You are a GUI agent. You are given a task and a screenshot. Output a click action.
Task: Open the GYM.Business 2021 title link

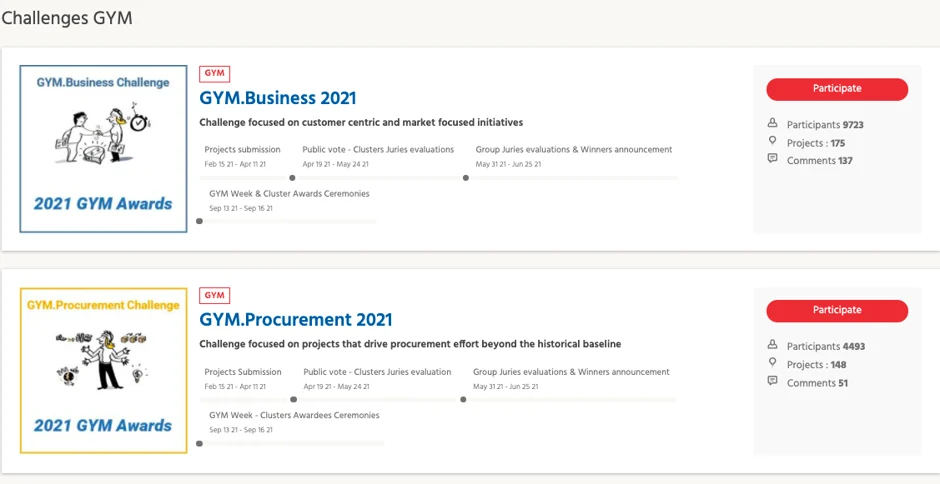pos(278,98)
